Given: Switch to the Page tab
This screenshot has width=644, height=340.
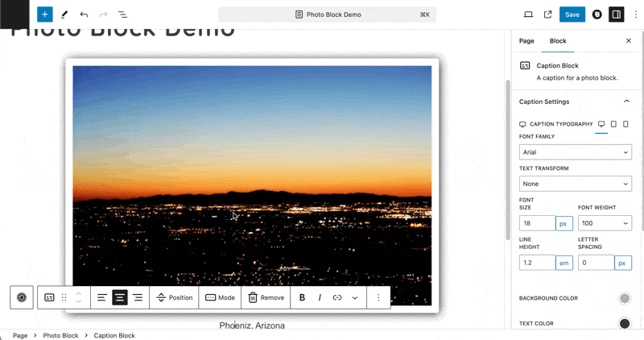Looking at the screenshot, I should [526, 41].
